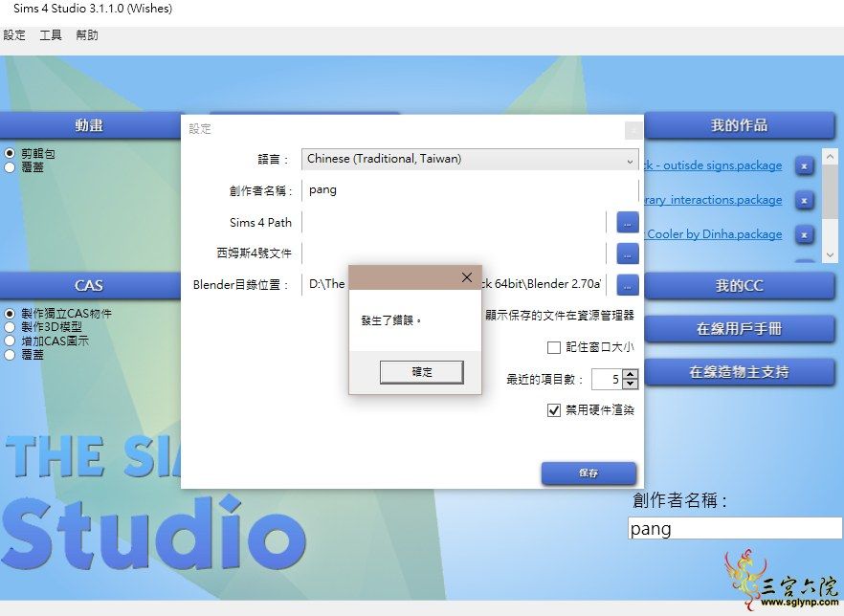This screenshot has height=616, width=844.
Task: Select the 製作獨立CAS物件 radio option
Action: [10, 313]
